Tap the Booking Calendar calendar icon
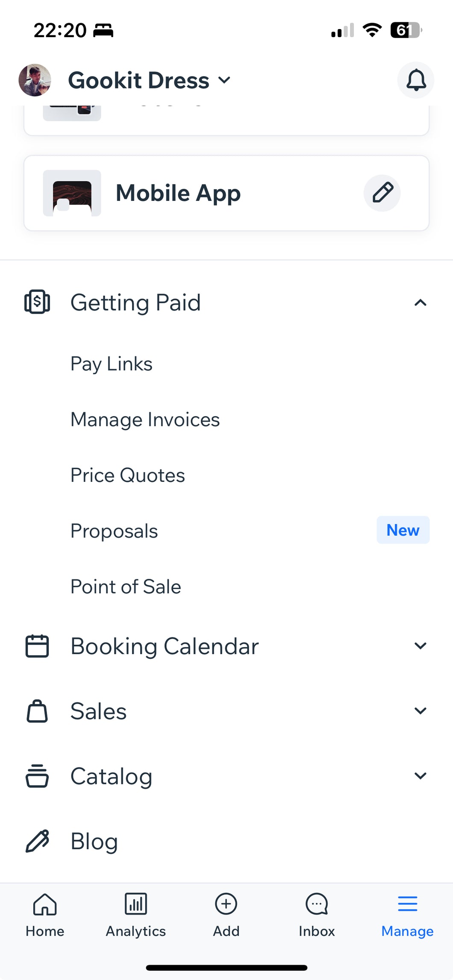 tap(37, 646)
